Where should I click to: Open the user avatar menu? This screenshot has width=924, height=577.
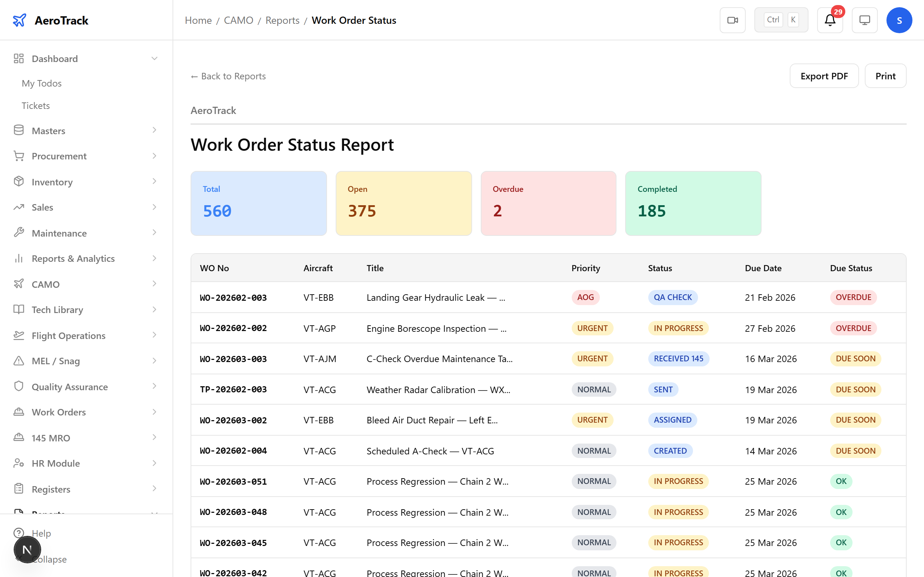(899, 20)
